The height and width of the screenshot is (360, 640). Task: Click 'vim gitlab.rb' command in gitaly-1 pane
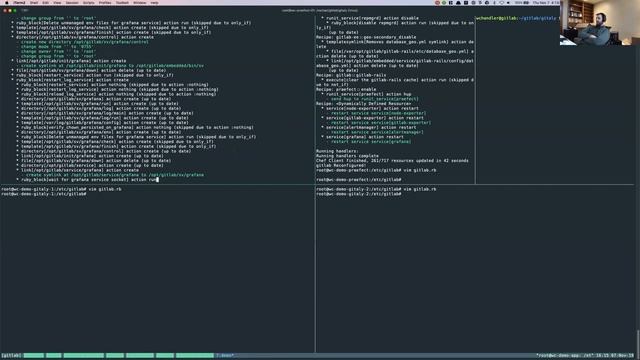pos(104,189)
